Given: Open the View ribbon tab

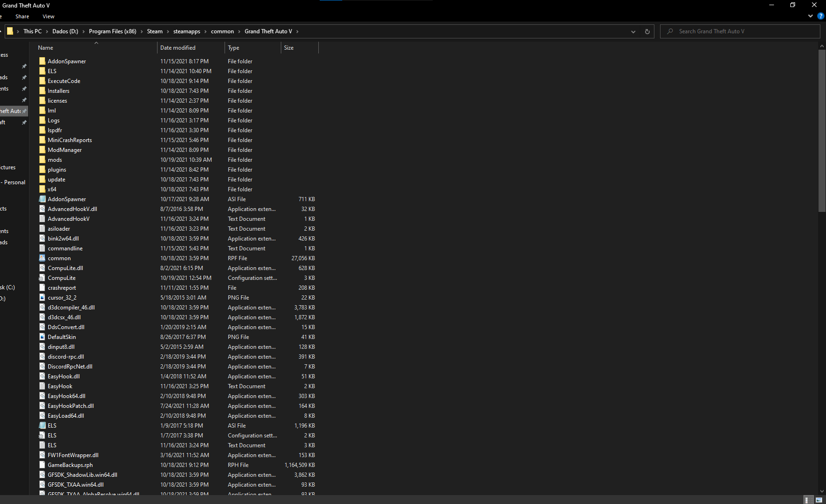Looking at the screenshot, I should click(48, 16).
